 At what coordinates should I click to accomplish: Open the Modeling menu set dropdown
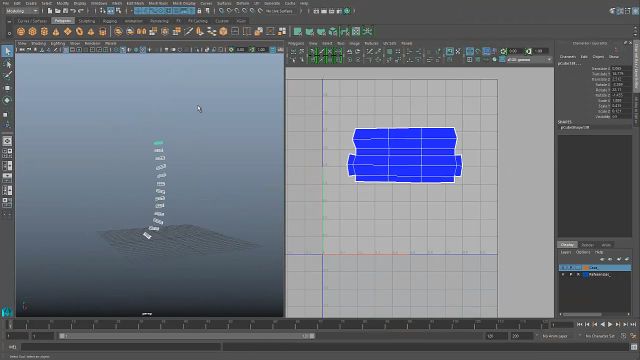point(22,11)
